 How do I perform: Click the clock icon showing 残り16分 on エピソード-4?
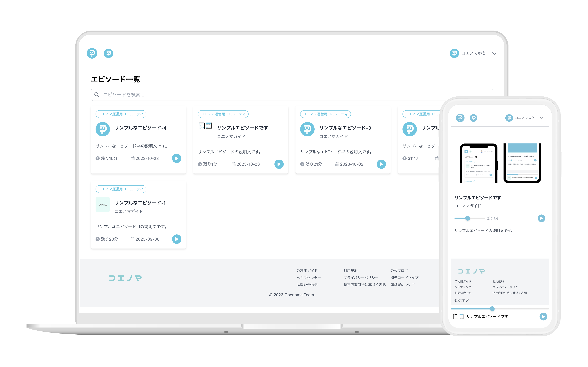97,158
